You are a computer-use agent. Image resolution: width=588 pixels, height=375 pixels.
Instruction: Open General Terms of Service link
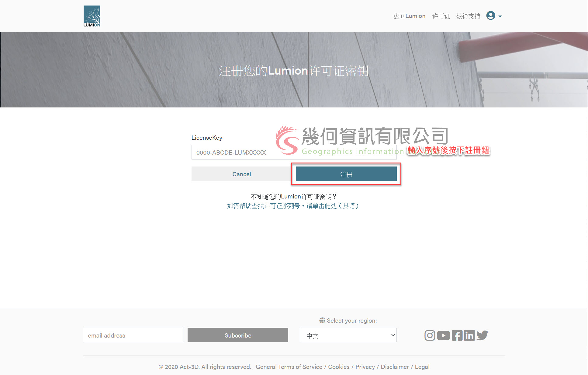coord(289,367)
